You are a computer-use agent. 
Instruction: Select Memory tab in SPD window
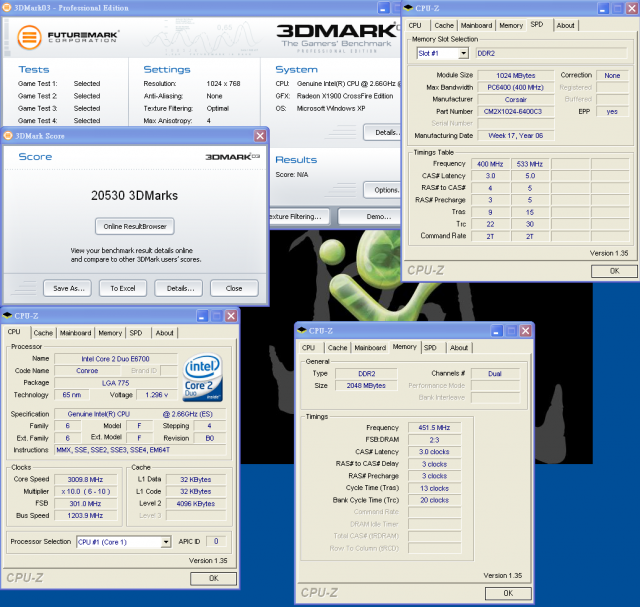511,25
